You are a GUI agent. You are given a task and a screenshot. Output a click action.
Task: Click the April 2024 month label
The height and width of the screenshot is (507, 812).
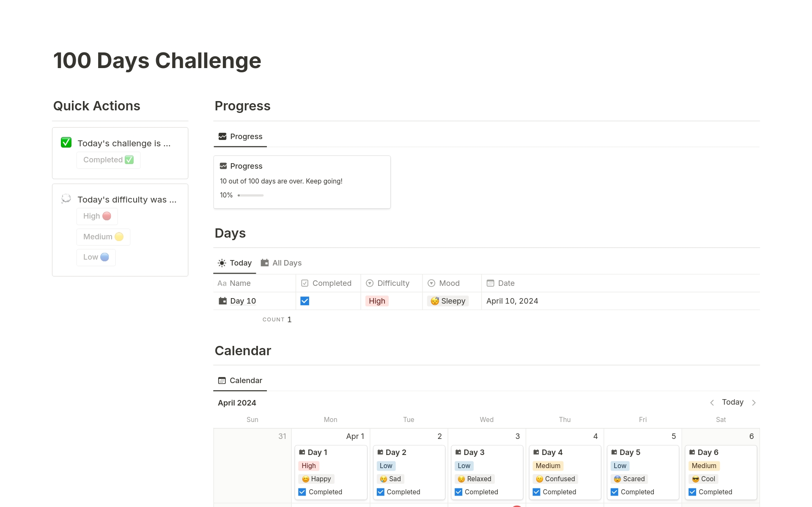[236, 403]
